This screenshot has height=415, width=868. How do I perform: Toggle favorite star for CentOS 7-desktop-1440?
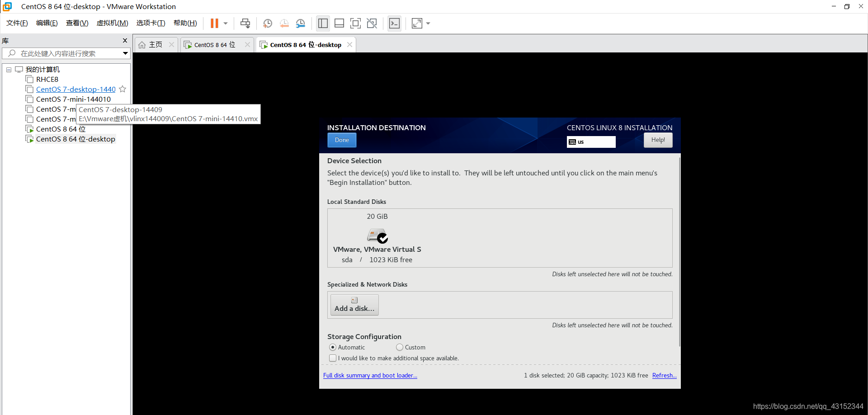tap(123, 89)
